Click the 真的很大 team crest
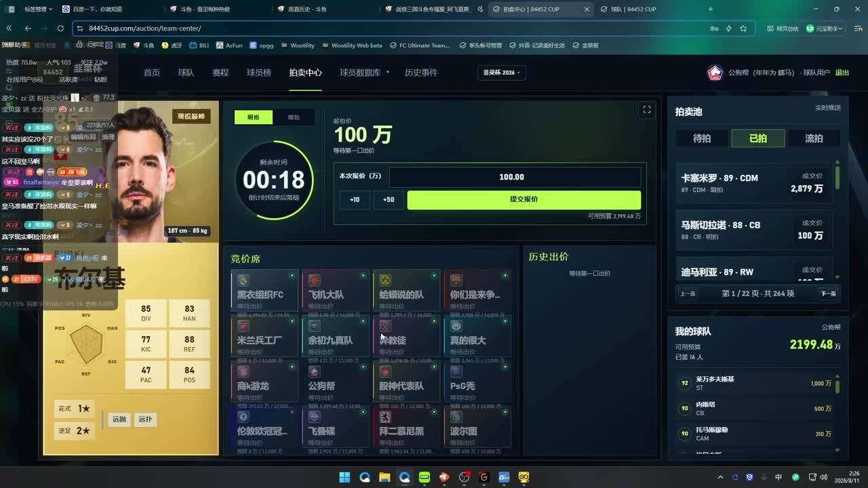The height and width of the screenshot is (488, 868). pyautogui.click(x=456, y=326)
